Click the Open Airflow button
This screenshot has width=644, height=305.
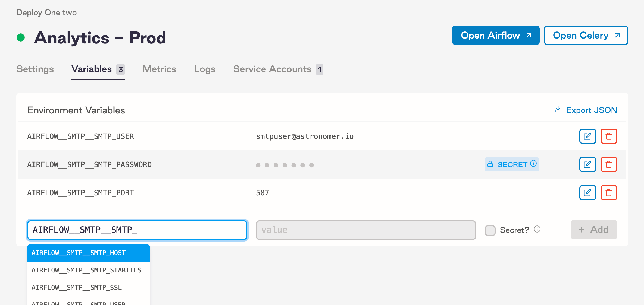click(495, 35)
